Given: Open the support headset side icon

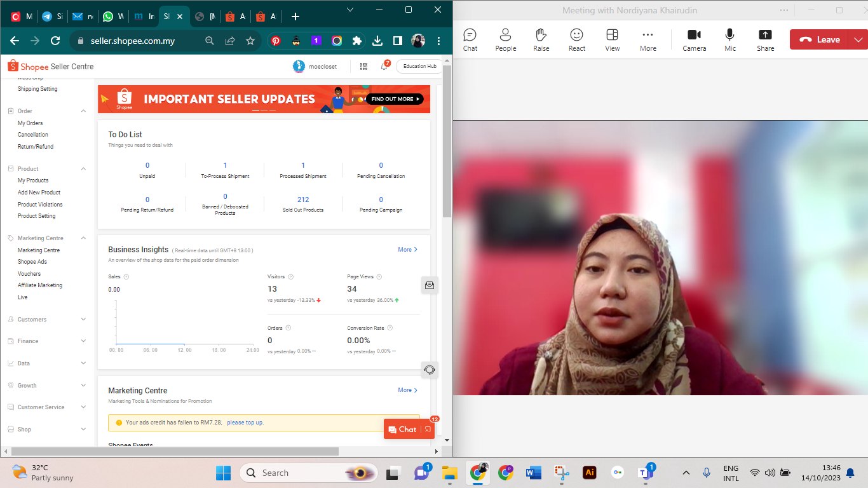Looking at the screenshot, I should tap(430, 370).
